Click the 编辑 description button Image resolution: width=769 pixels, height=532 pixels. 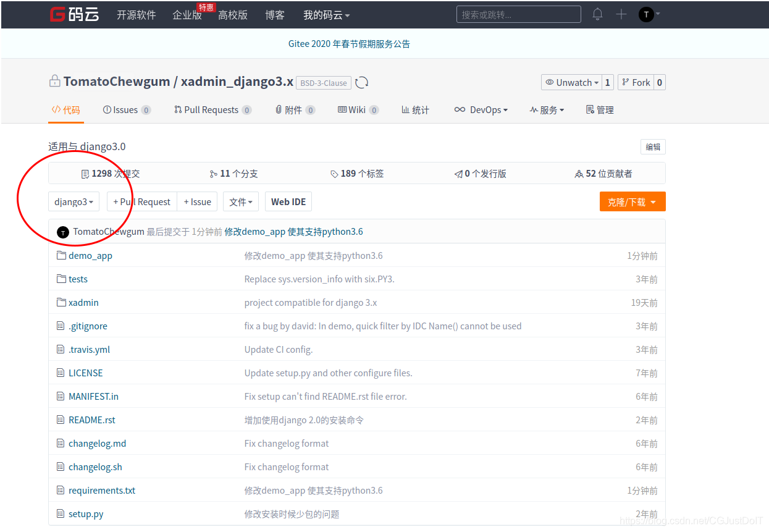tap(653, 146)
